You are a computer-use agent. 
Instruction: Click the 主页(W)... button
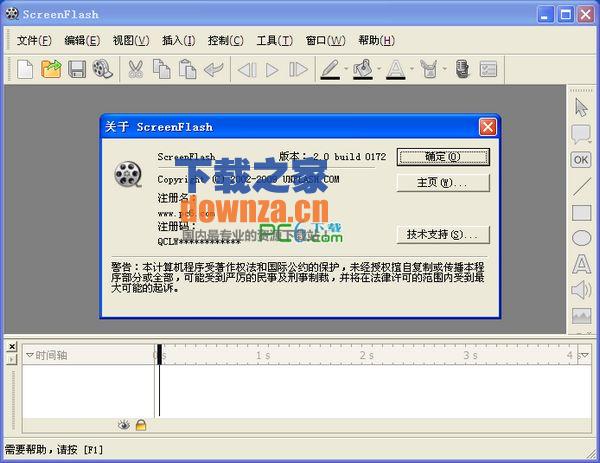click(443, 183)
